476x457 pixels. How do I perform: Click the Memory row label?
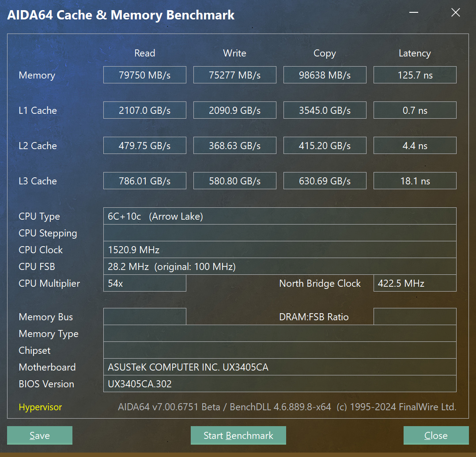[37, 75]
